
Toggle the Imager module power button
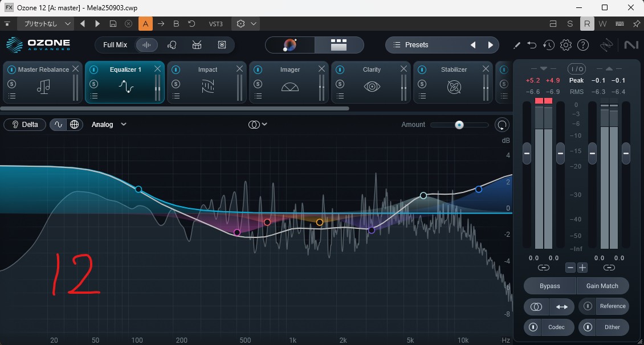pyautogui.click(x=258, y=69)
